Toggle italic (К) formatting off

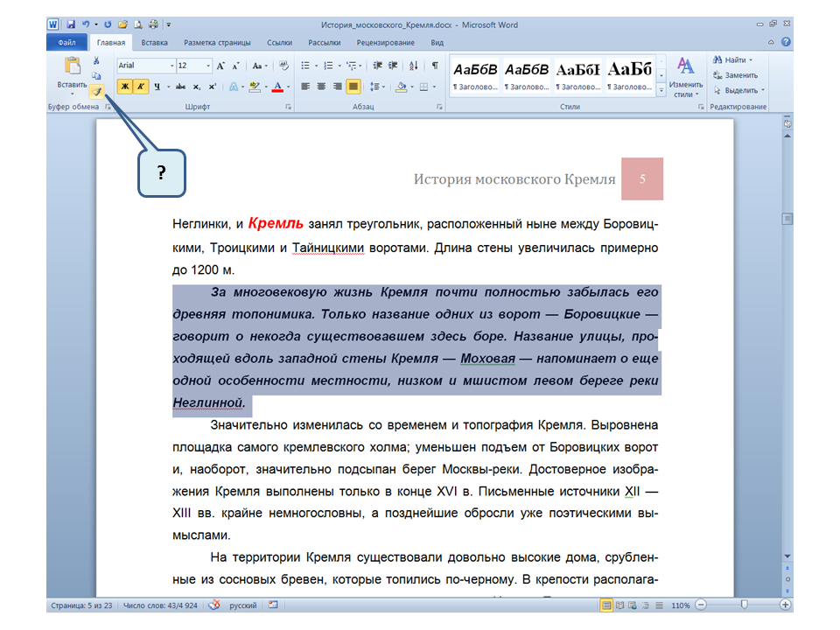pyautogui.click(x=140, y=87)
